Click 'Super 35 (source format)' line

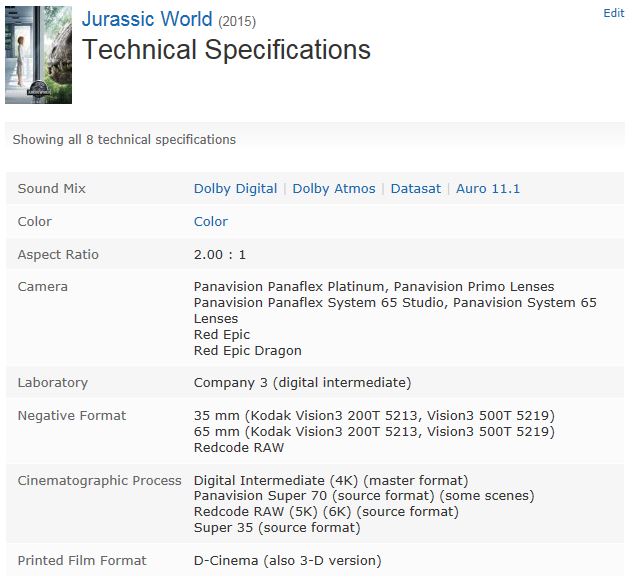click(277, 528)
